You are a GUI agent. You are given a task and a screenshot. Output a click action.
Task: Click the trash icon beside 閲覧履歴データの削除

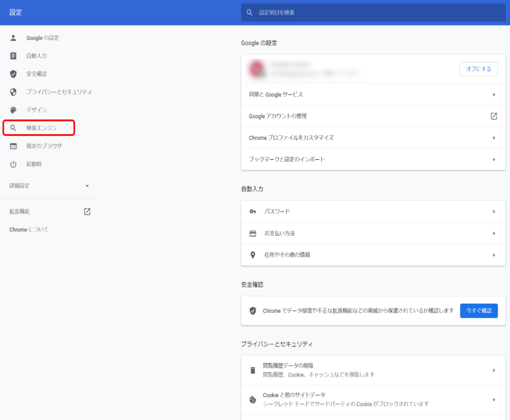tap(253, 370)
